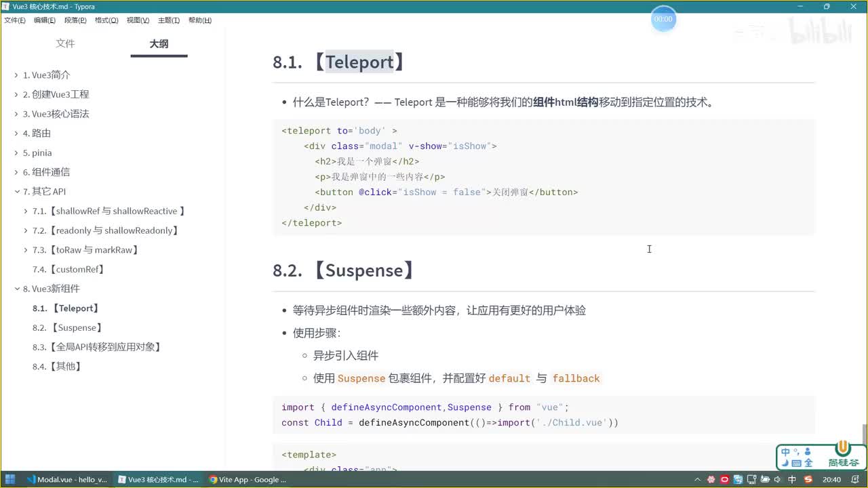Open the 编辑(E) menu

click(x=44, y=20)
